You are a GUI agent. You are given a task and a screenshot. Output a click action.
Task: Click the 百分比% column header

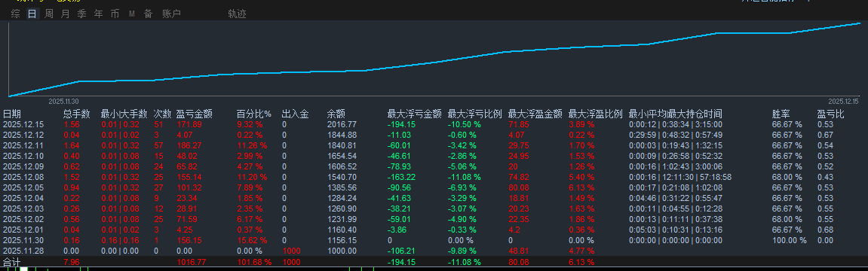coord(254,114)
